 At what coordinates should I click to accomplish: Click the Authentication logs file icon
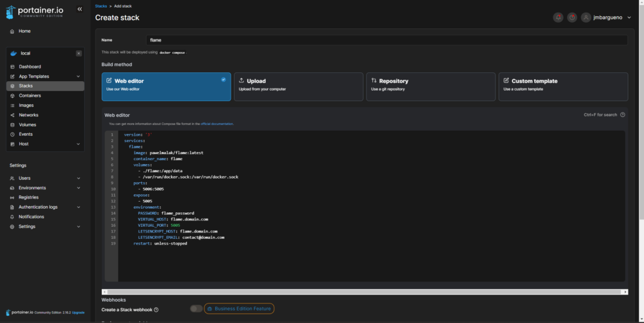pos(12,207)
